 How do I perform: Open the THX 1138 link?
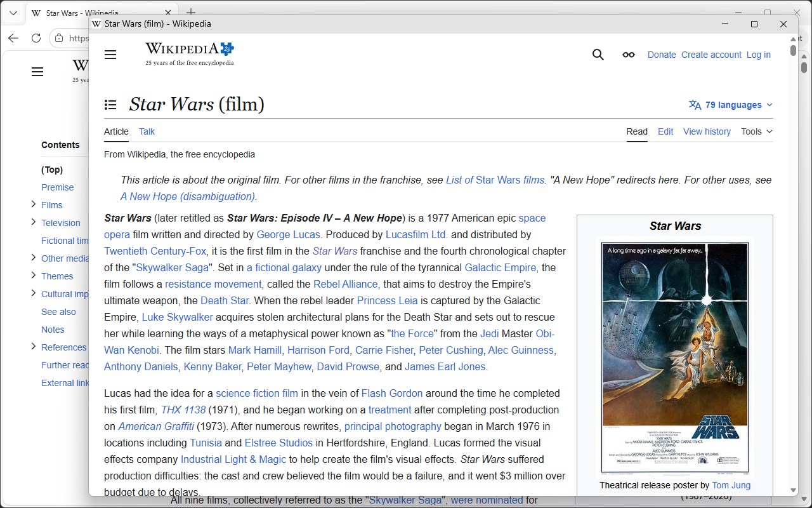[x=183, y=410]
